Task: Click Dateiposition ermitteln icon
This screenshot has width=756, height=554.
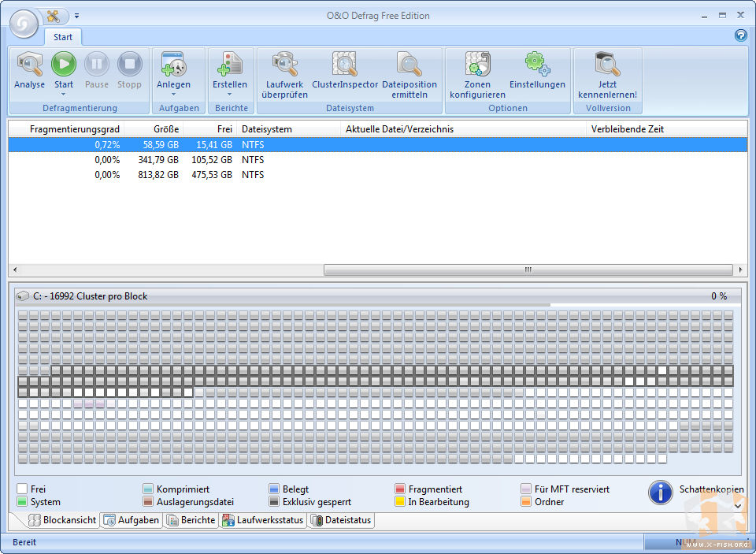Action: click(409, 64)
